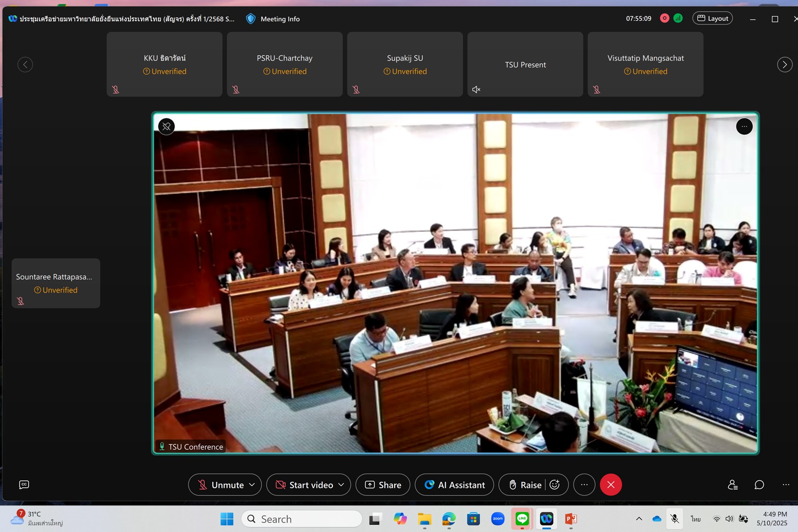Viewport: 798px width, 532px height.
Task: Open Meeting Info
Action: 273,19
